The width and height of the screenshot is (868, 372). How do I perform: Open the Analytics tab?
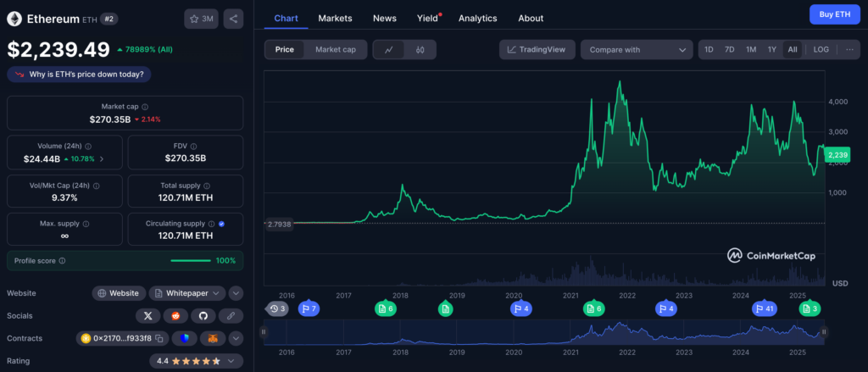click(x=478, y=19)
